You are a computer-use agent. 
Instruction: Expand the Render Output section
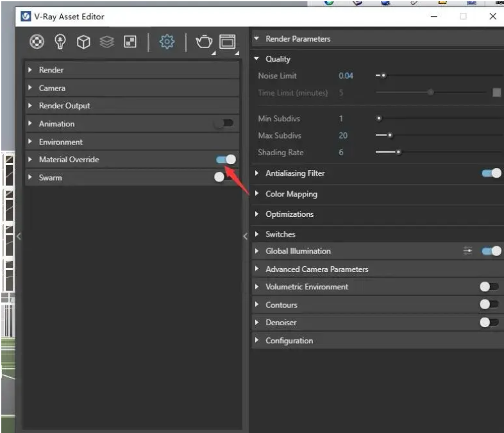(132, 105)
